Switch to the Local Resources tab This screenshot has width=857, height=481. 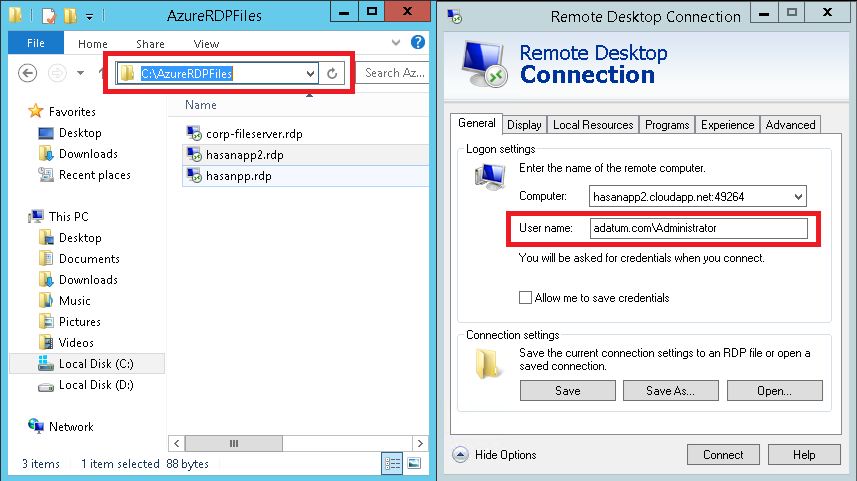click(x=593, y=125)
